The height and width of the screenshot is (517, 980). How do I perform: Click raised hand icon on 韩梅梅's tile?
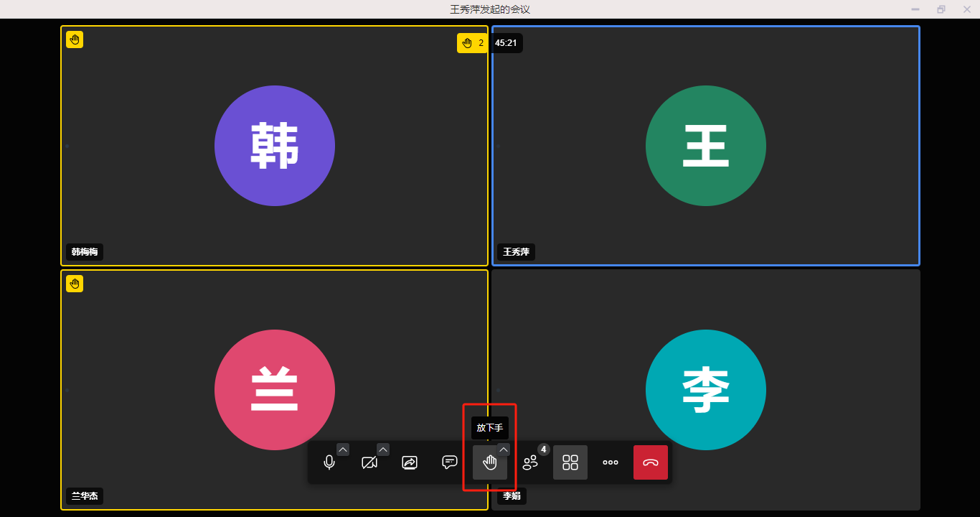pos(75,39)
